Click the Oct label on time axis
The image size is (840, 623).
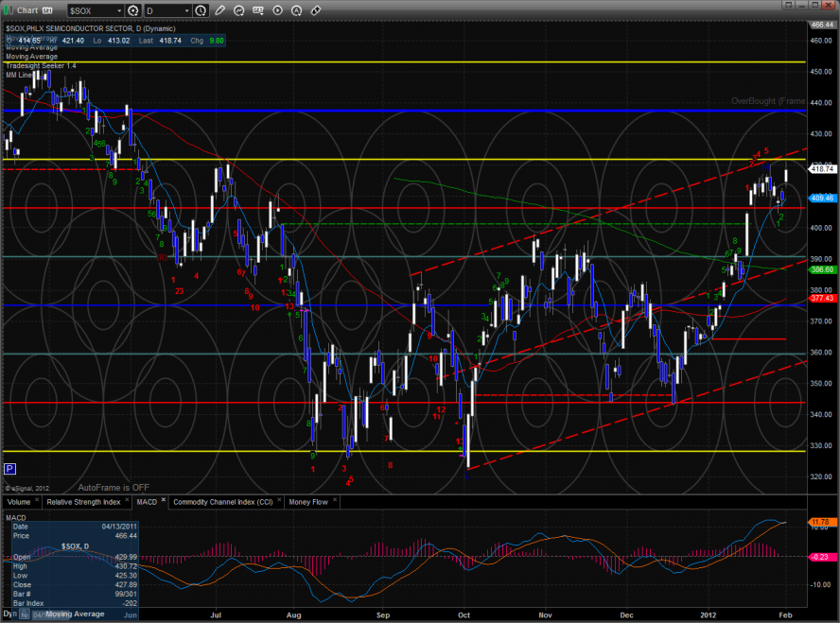click(464, 615)
